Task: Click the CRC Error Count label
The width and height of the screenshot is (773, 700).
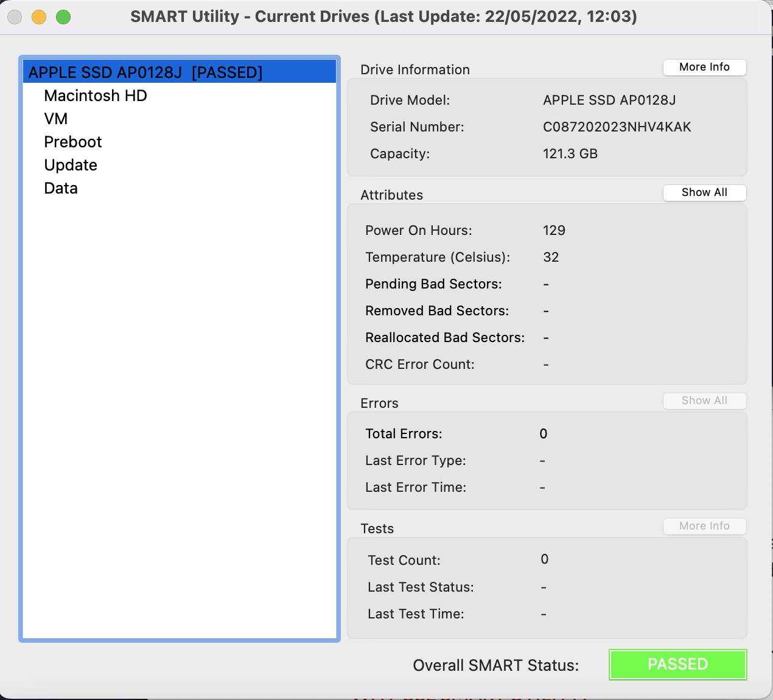Action: pos(420,364)
